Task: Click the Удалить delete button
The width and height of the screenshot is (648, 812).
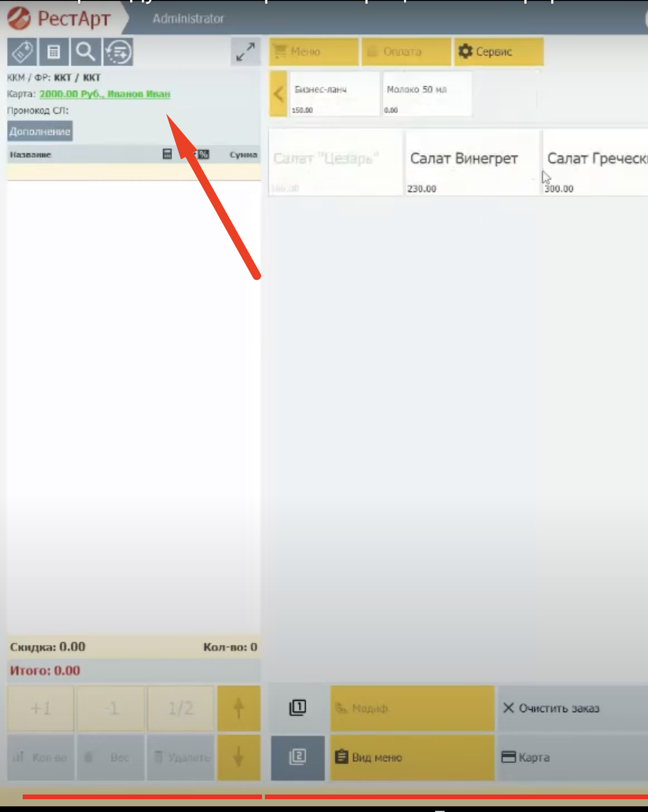Action: [181, 757]
